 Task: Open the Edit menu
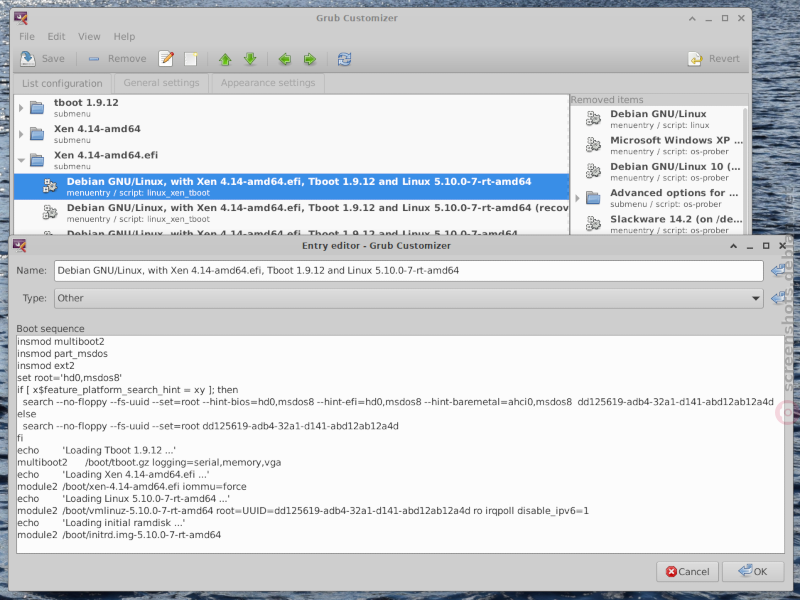(x=56, y=36)
